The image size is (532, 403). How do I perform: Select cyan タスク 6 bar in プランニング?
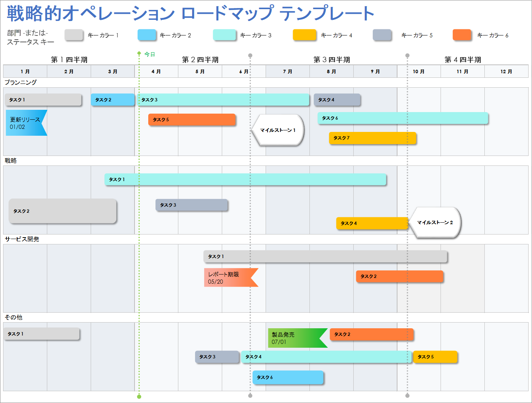pyautogui.click(x=403, y=118)
